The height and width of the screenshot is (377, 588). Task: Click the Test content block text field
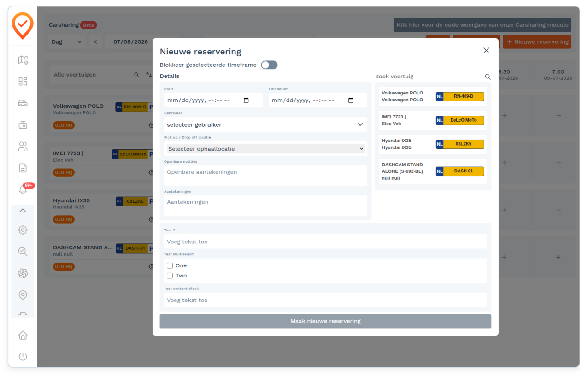click(x=325, y=300)
